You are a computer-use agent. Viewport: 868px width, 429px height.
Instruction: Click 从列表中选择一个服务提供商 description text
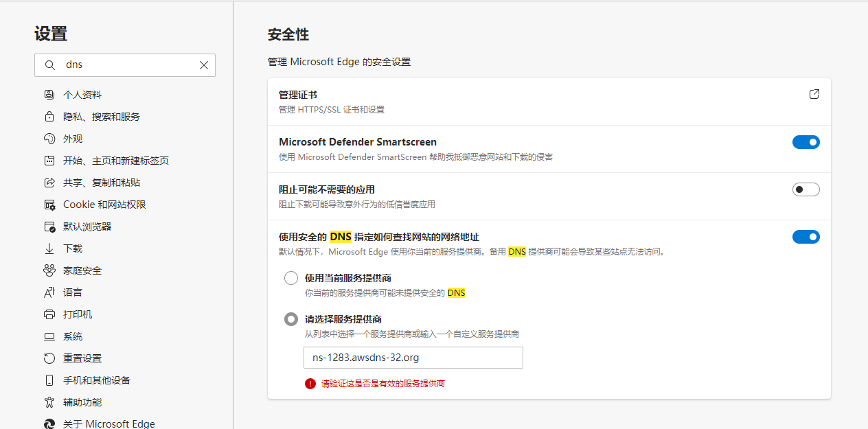412,334
